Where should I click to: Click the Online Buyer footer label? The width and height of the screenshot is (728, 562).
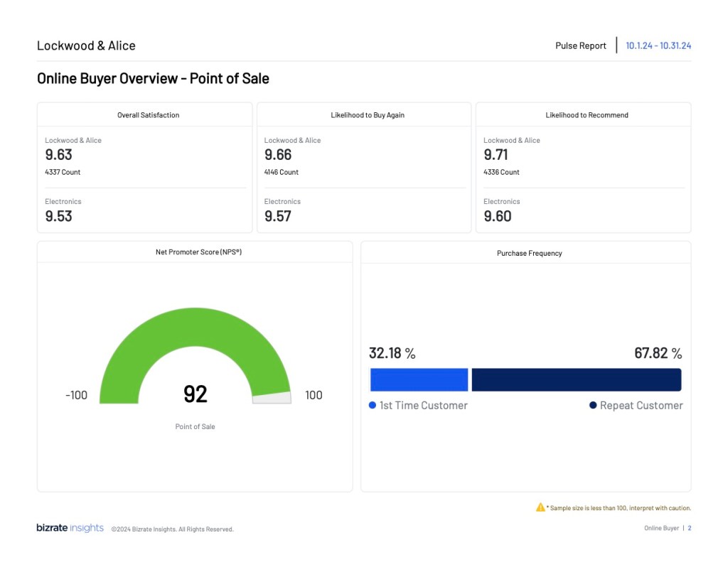coord(661,528)
